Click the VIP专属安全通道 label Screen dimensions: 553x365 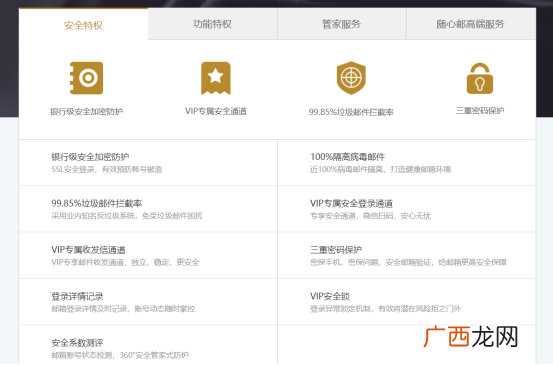click(216, 111)
